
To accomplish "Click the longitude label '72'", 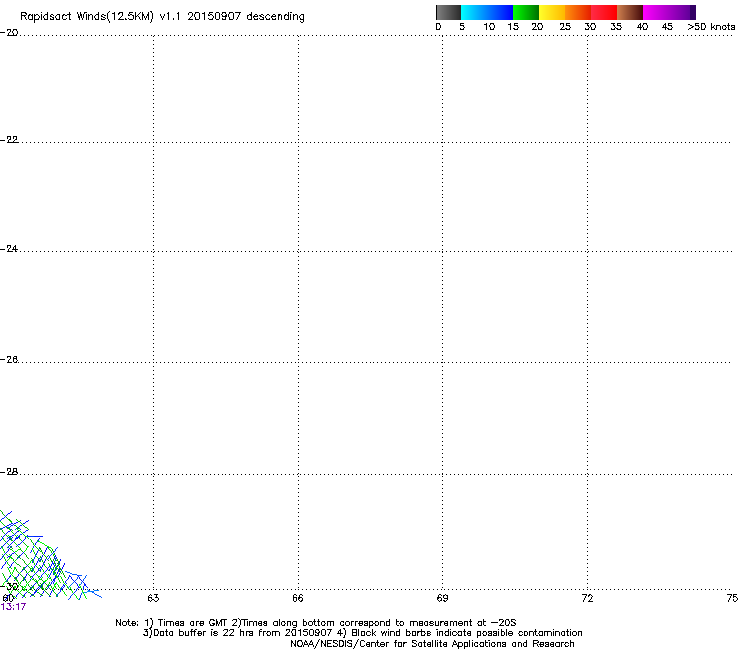I will point(587,598).
